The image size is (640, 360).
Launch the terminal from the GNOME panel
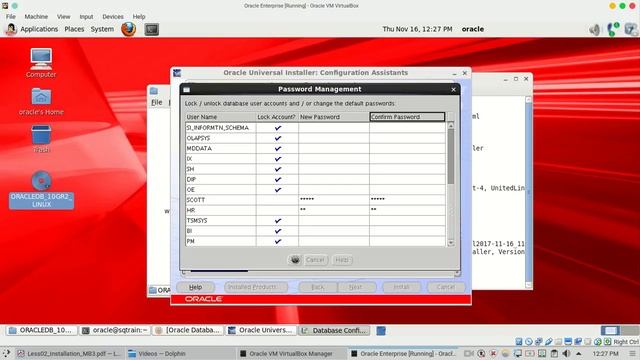pos(151,29)
